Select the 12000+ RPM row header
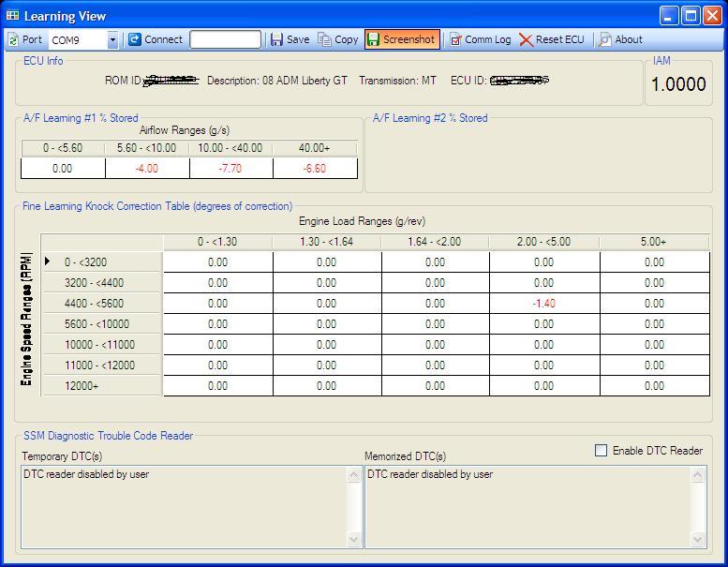Screen dimensions: 728x567 [102, 385]
